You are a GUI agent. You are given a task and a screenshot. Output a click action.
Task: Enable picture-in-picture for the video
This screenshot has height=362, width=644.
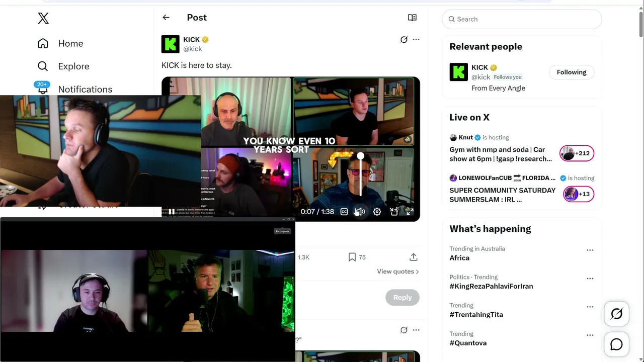tap(394, 212)
